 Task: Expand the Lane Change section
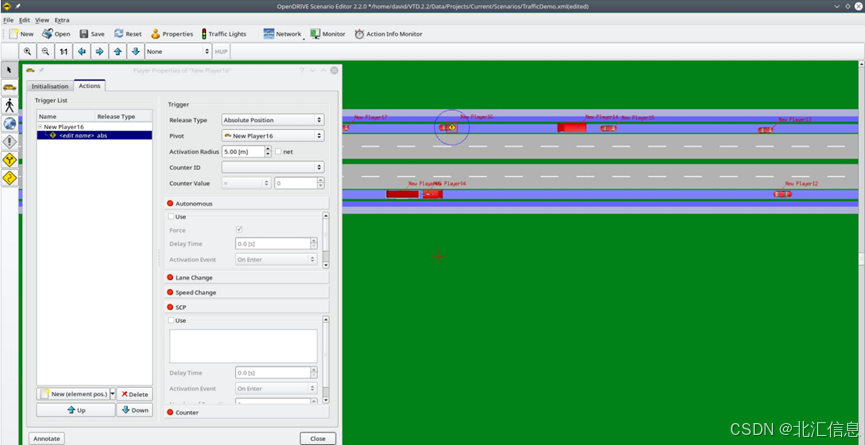click(x=247, y=277)
